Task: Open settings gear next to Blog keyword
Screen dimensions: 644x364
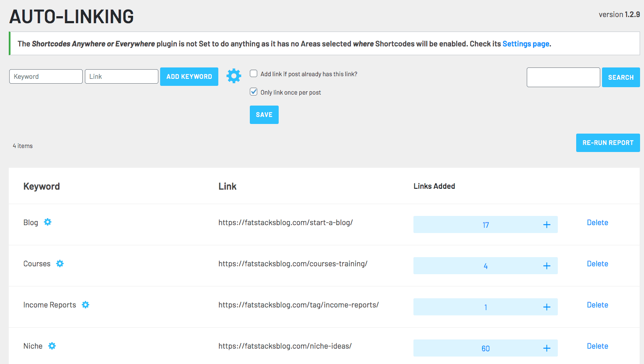Action: [x=47, y=222]
